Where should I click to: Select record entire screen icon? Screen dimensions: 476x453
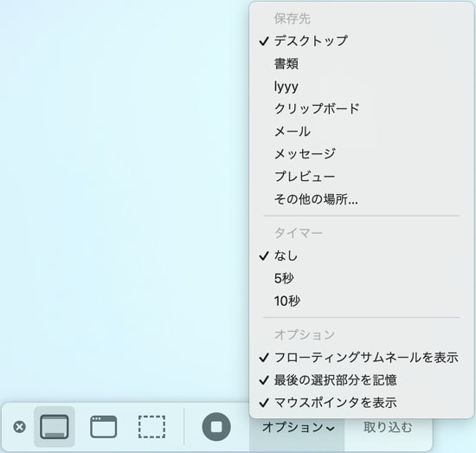click(x=55, y=427)
